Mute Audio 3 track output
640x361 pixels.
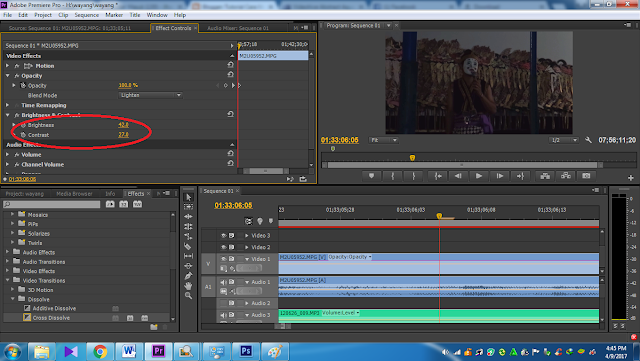click(224, 315)
